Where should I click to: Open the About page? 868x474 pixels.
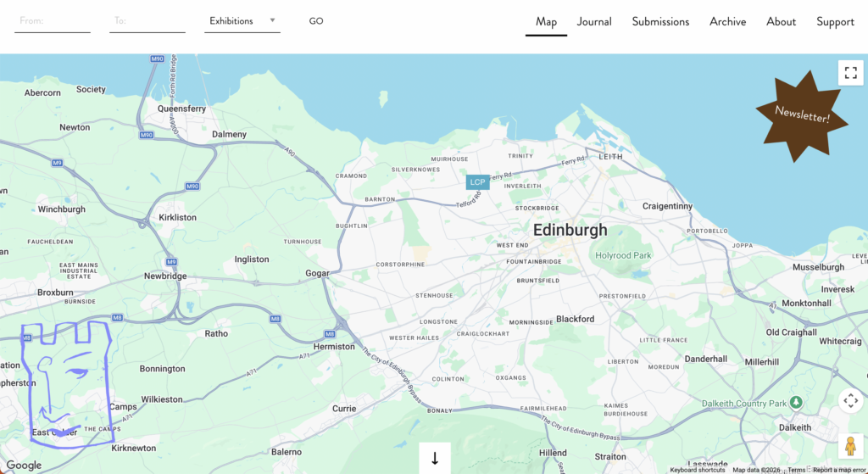pyautogui.click(x=781, y=21)
